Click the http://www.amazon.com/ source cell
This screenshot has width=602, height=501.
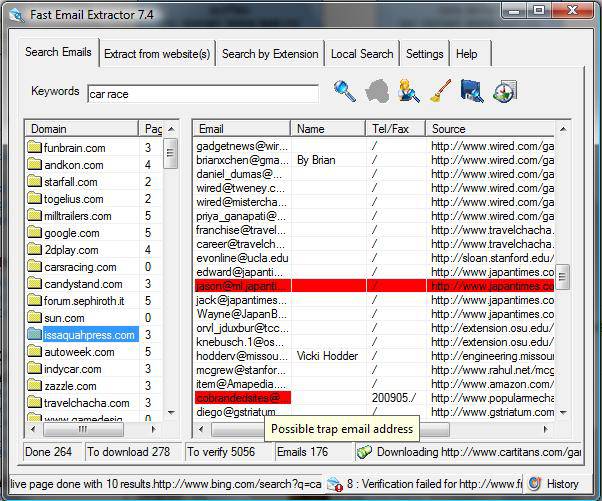(491, 384)
